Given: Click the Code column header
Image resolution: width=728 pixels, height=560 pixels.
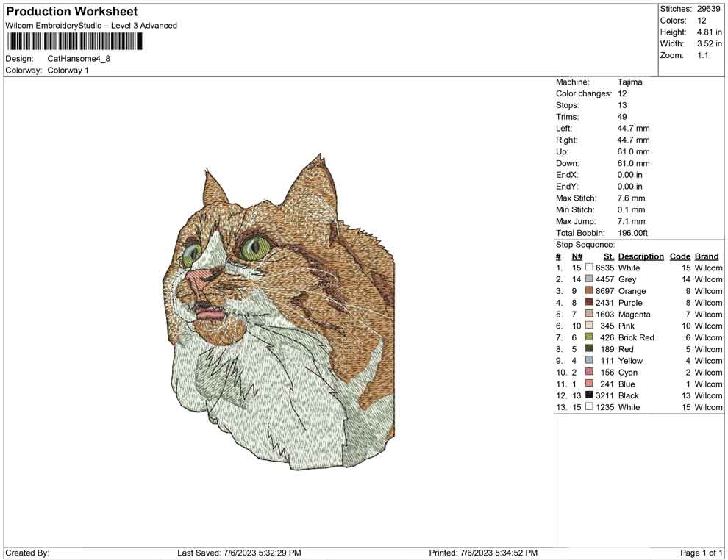Looking at the screenshot, I should [x=679, y=256].
